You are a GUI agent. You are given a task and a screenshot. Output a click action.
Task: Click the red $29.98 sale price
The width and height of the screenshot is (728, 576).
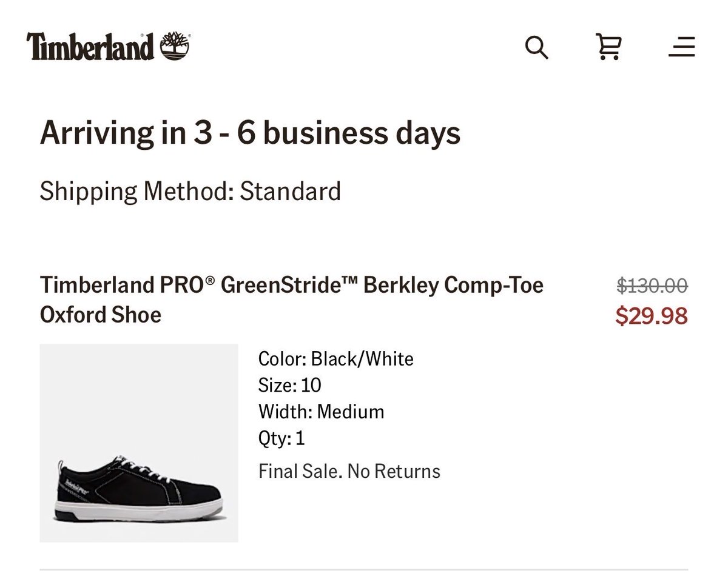pos(652,316)
